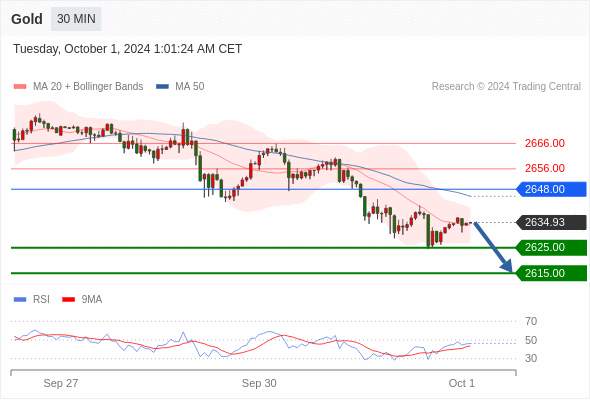Click the MA 50 legend swatch
590x400 pixels.
162,87
